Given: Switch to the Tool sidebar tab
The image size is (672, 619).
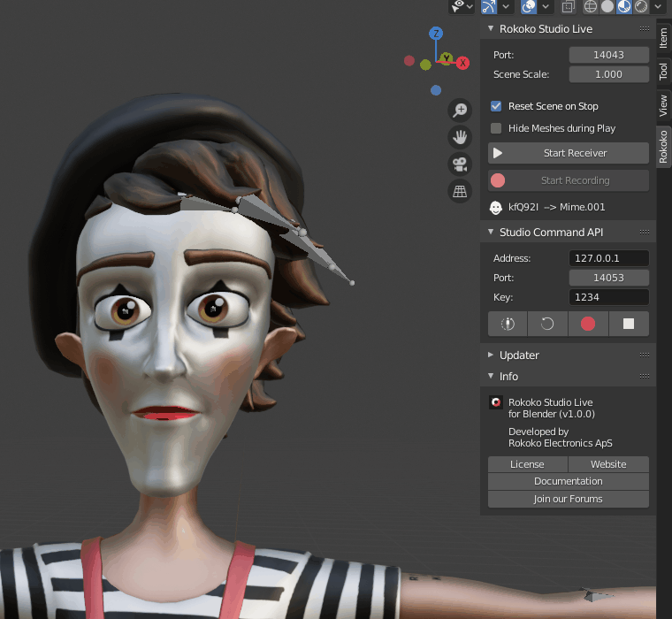Looking at the screenshot, I should click(x=663, y=71).
